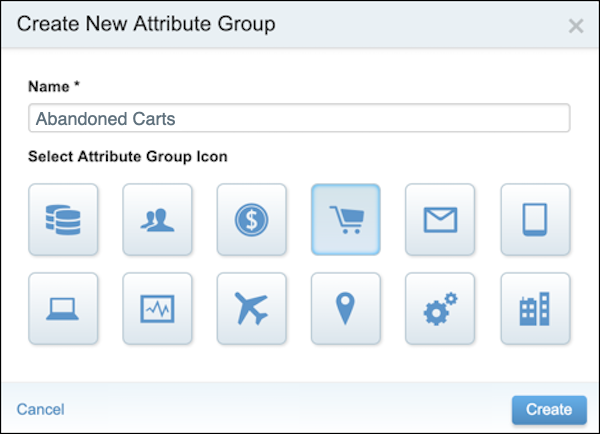The height and width of the screenshot is (434, 600).
Task: Select the shopping cart icon
Action: 346,219
